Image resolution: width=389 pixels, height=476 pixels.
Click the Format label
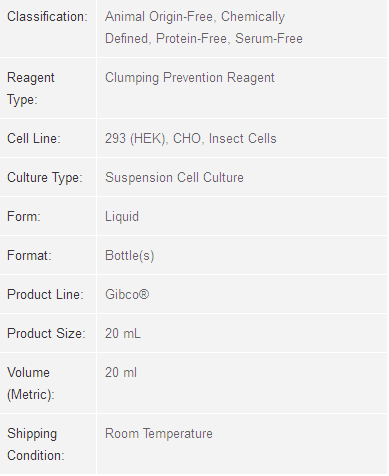[x=29, y=256]
